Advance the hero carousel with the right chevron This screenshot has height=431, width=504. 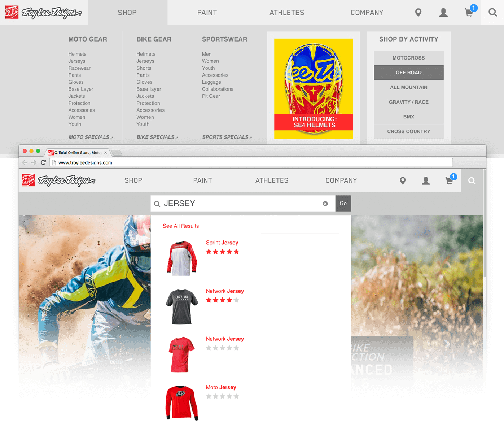click(447, 344)
